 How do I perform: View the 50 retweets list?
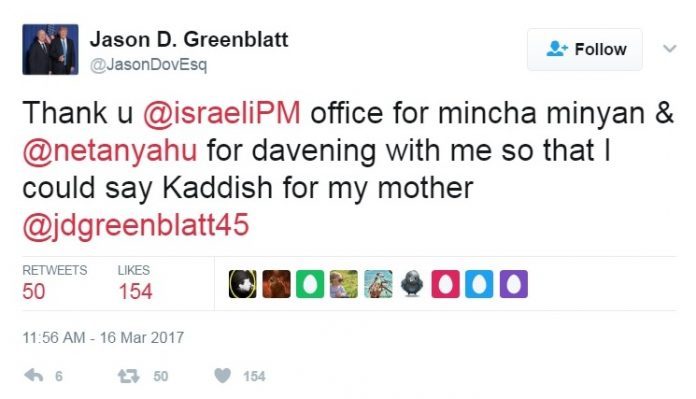point(55,283)
